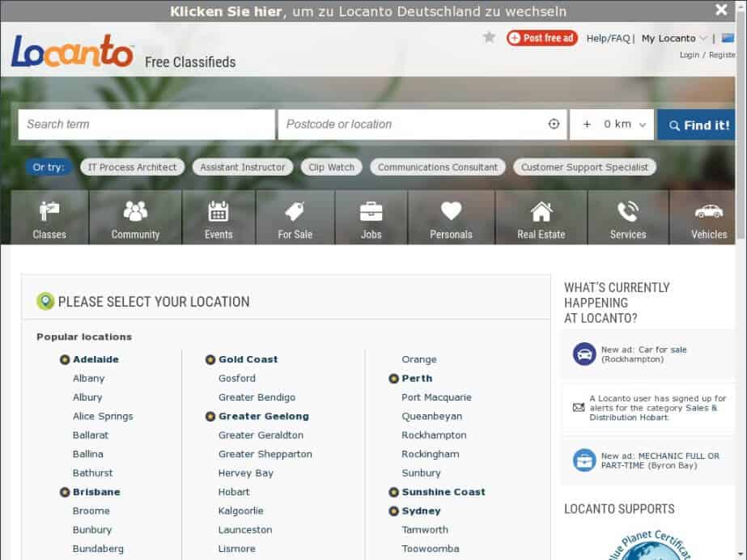Click the Blue Planet Certificate badge
Image resolution: width=747 pixels, height=560 pixels.
(x=651, y=545)
